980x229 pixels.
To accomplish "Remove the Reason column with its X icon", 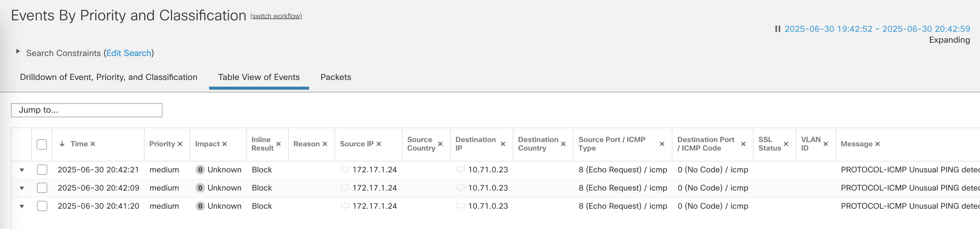I will pyautogui.click(x=325, y=144).
